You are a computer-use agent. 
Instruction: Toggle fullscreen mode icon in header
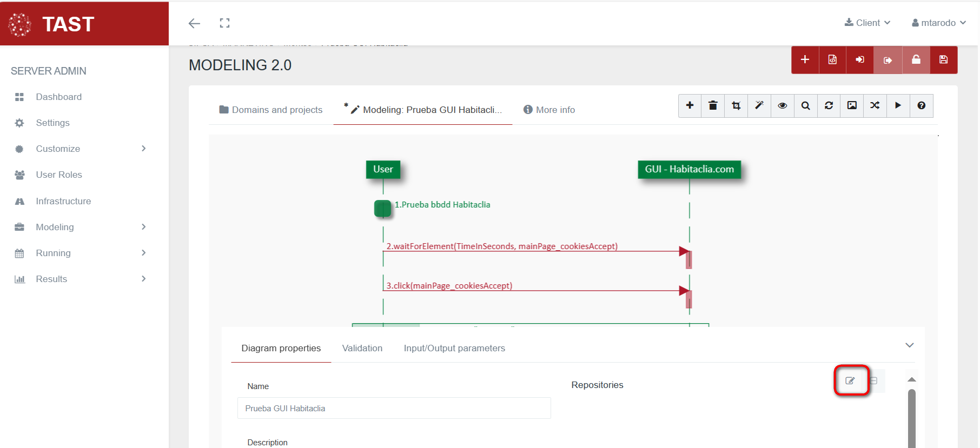pos(224,23)
